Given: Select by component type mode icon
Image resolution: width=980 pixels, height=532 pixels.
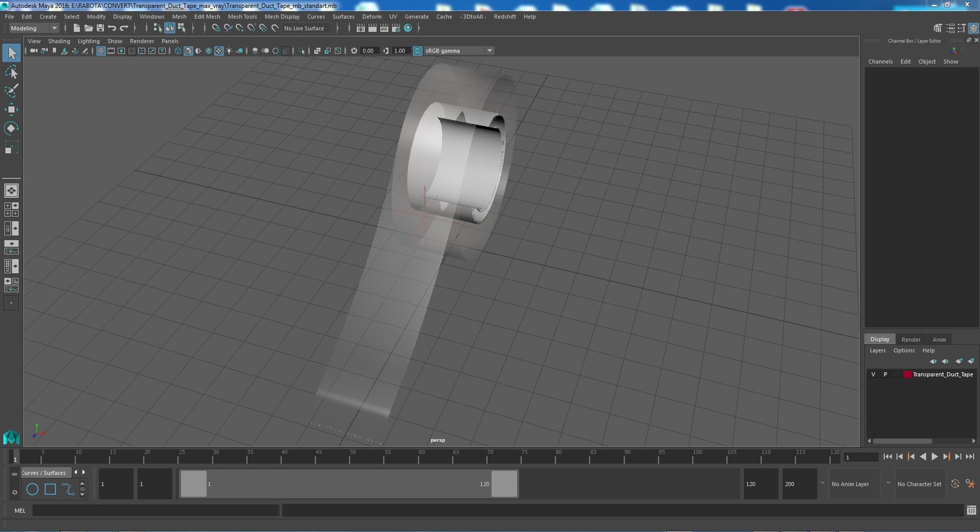Looking at the screenshot, I should (181, 28).
